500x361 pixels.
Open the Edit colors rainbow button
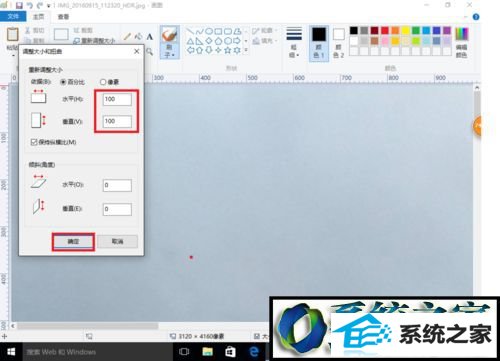(x=462, y=43)
